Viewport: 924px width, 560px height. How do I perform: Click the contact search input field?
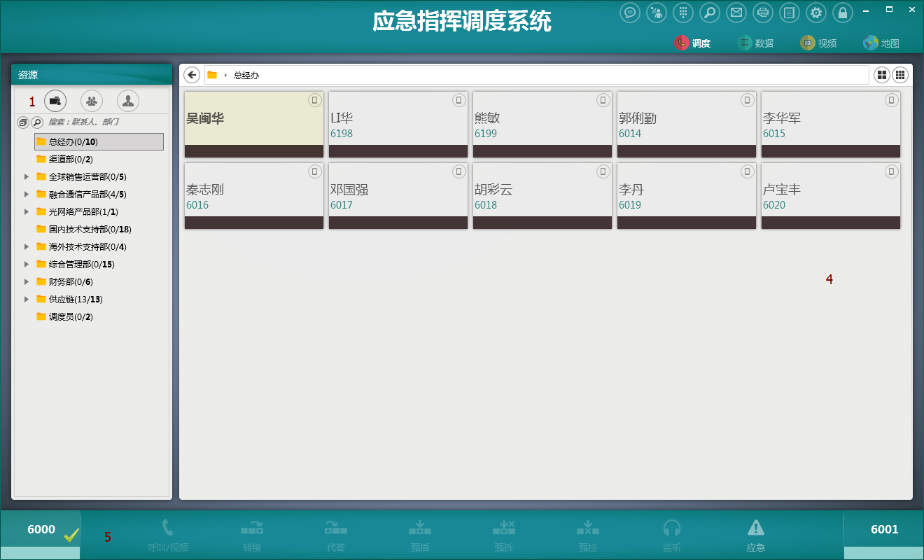pyautogui.click(x=105, y=122)
